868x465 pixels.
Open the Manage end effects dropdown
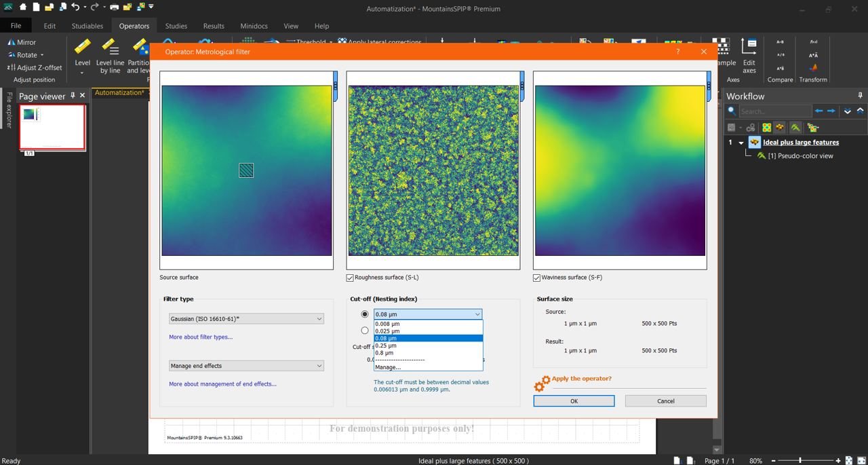coord(246,366)
